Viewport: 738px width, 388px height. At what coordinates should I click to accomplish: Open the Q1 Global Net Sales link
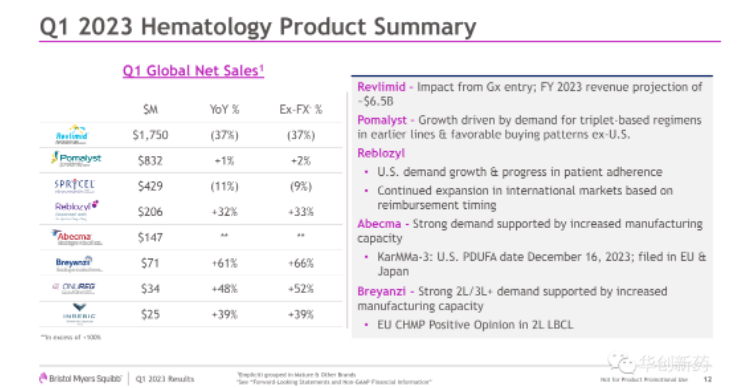pyautogui.click(x=193, y=71)
